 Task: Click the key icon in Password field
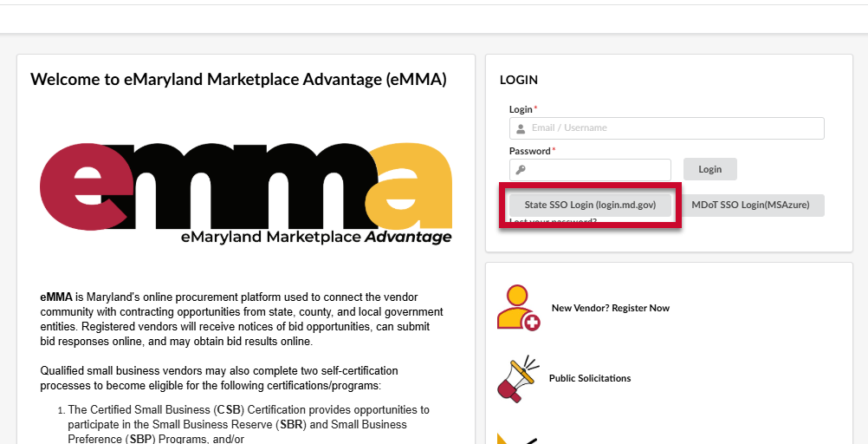(x=521, y=170)
